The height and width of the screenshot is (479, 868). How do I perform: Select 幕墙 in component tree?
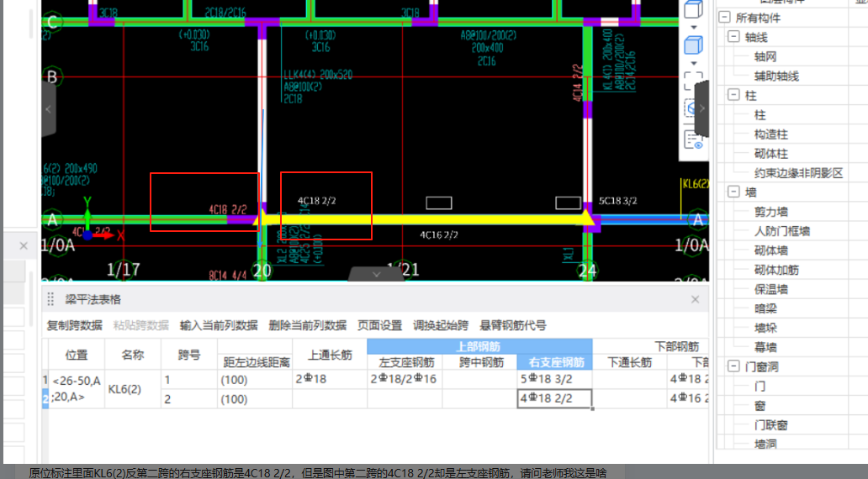(x=765, y=347)
